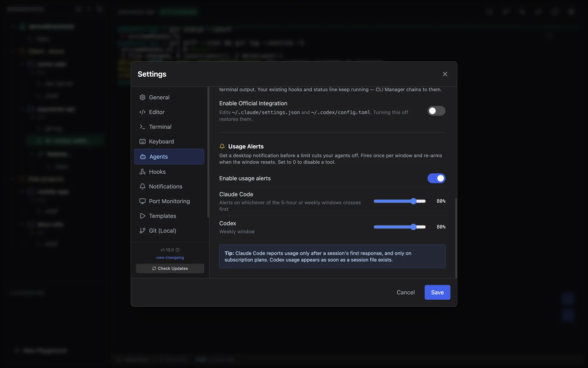Click the prompt icon beside Terminal
The image size is (588, 368).
[x=142, y=127]
